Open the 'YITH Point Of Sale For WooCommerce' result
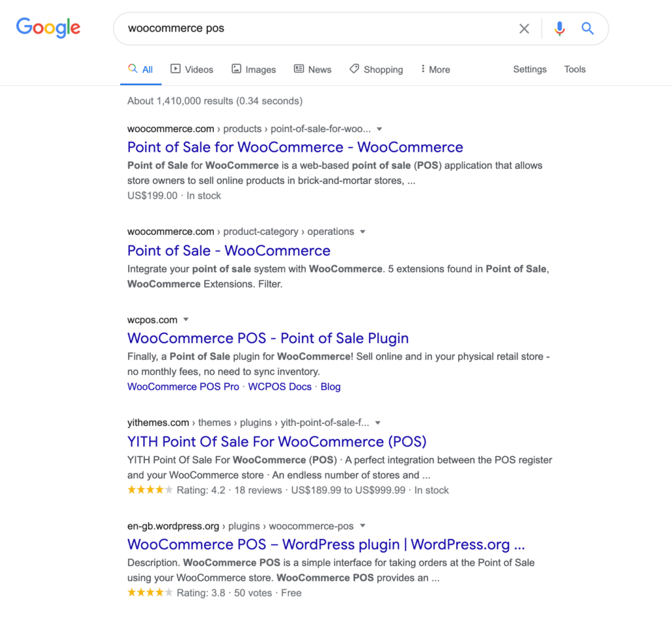The image size is (672, 617). click(276, 441)
